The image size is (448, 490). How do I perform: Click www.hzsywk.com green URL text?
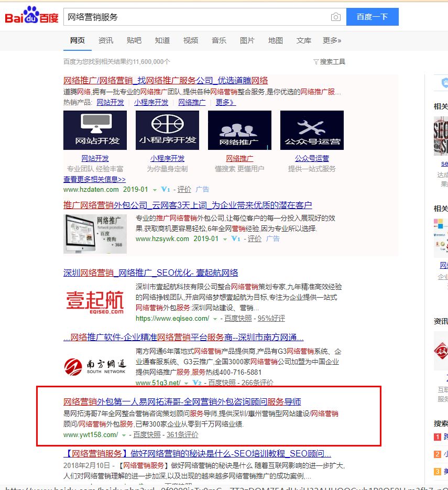coord(162,239)
